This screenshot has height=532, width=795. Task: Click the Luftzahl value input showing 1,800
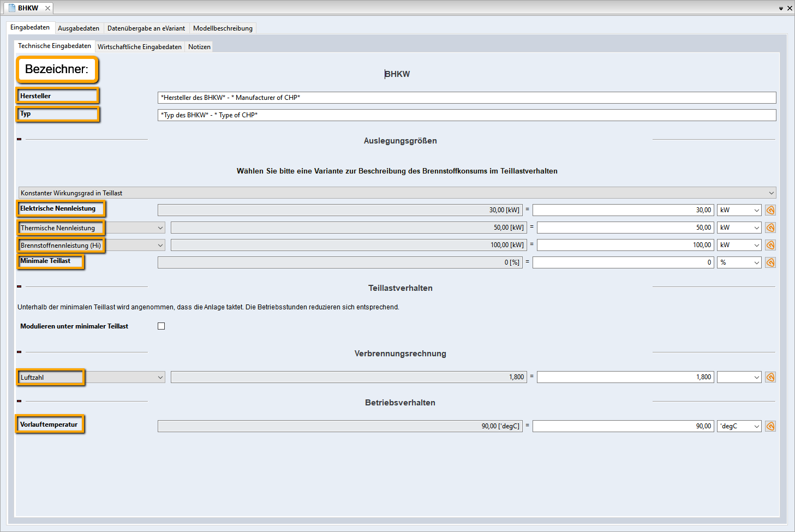point(625,377)
